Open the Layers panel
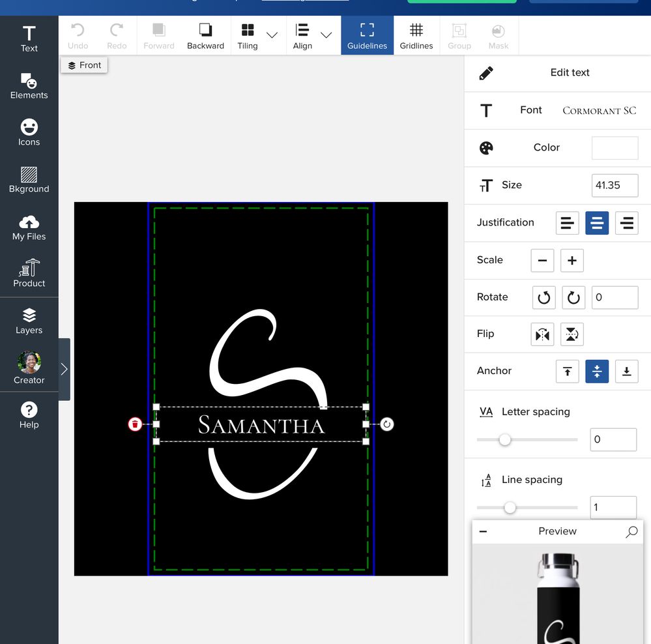The width and height of the screenshot is (651, 644). pos(29,321)
